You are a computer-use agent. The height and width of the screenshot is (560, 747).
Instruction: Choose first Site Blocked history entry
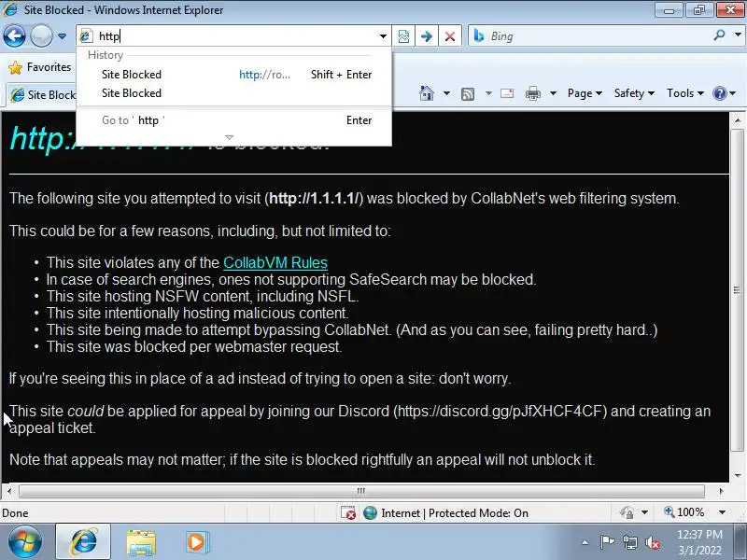coord(236,75)
